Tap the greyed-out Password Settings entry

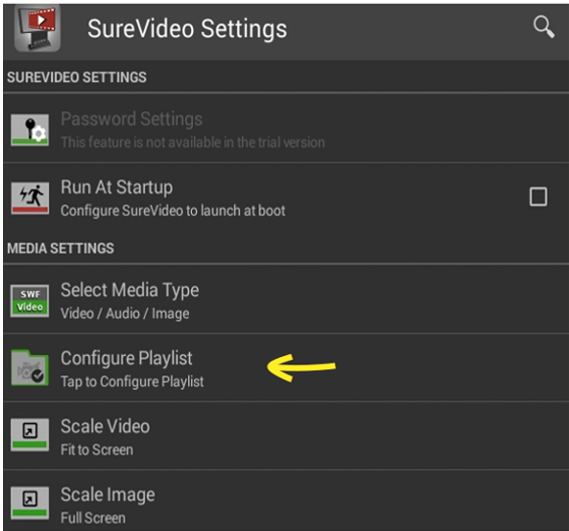tap(286, 128)
